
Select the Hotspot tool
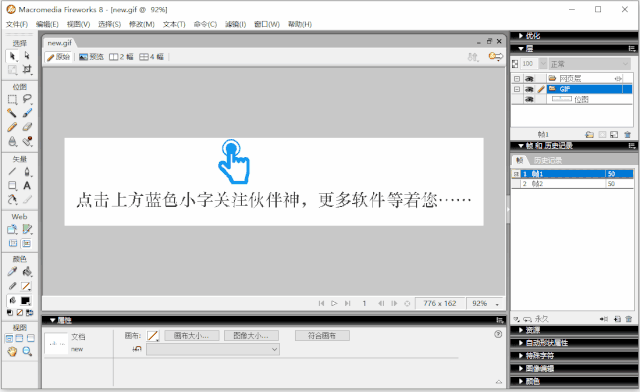[x=12, y=229]
